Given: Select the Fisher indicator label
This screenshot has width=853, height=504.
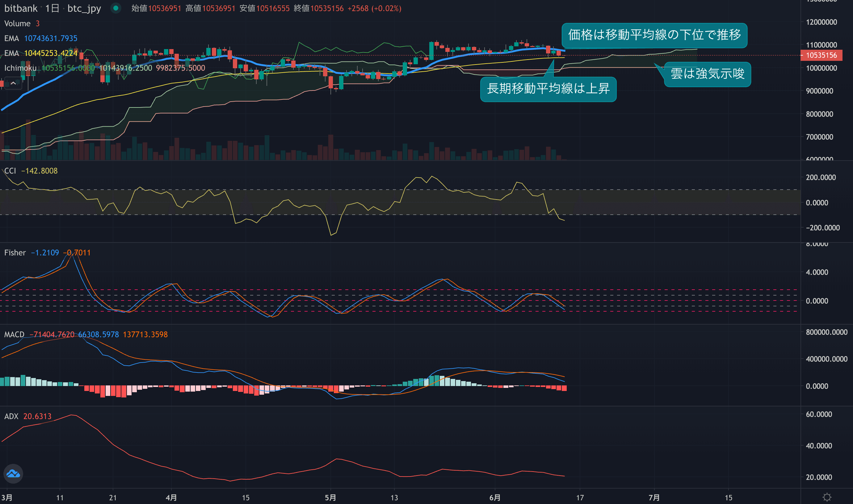Looking at the screenshot, I should (x=15, y=253).
